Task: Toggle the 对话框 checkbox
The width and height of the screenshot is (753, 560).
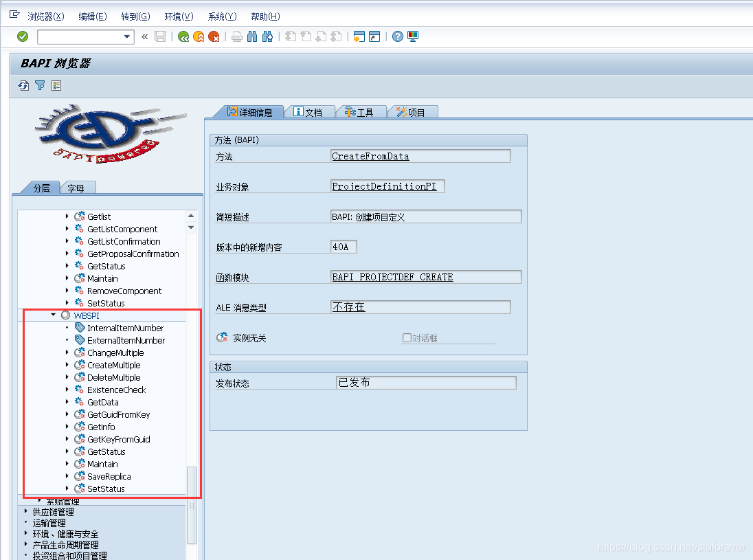Action: point(407,337)
